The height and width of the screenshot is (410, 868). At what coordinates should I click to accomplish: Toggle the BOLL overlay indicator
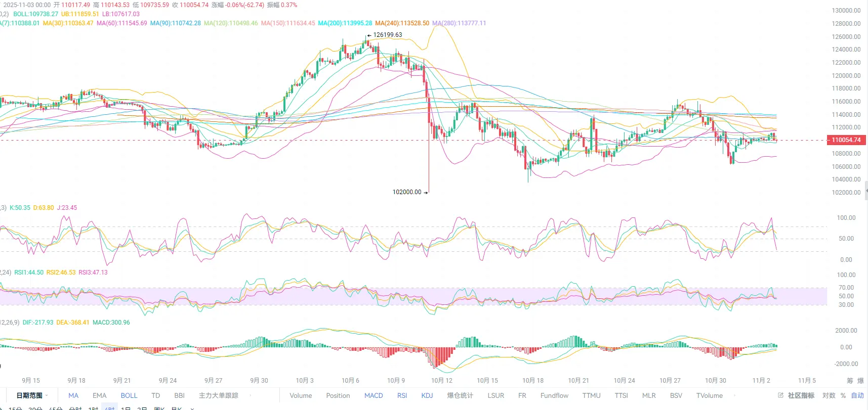129,396
